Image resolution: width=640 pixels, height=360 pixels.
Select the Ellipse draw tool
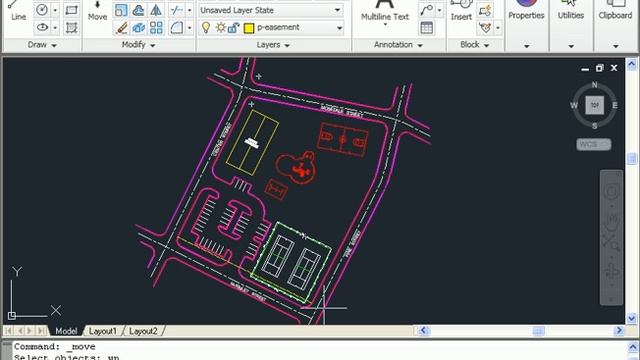coord(42,27)
